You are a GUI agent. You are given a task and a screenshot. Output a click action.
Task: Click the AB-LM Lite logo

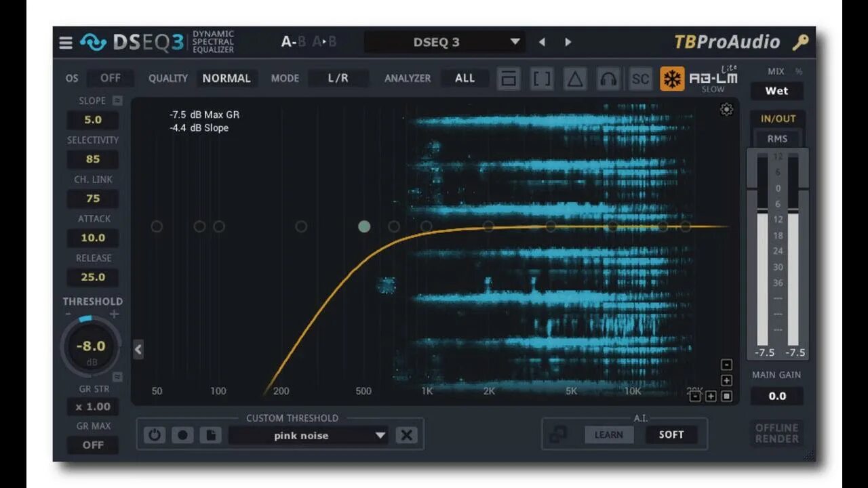coord(713,79)
